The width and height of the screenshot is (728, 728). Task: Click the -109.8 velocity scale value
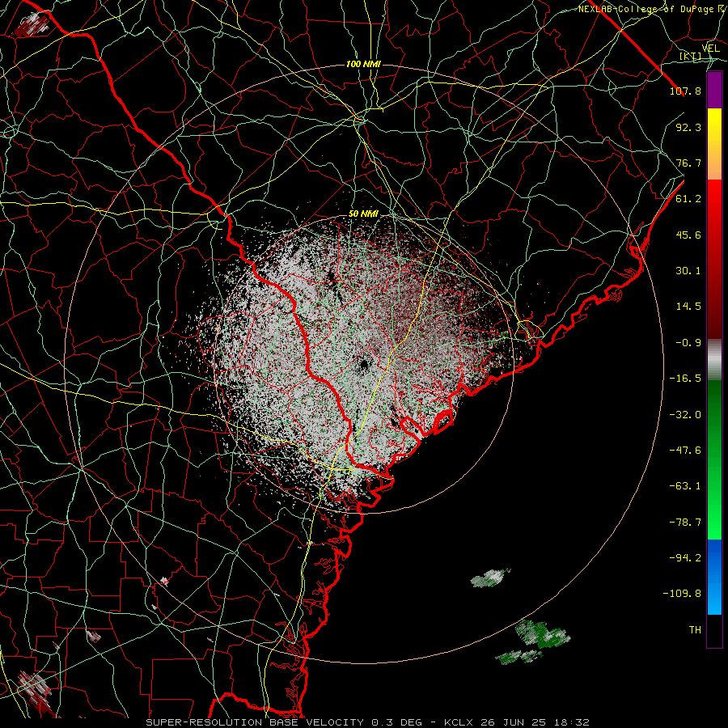tap(683, 594)
